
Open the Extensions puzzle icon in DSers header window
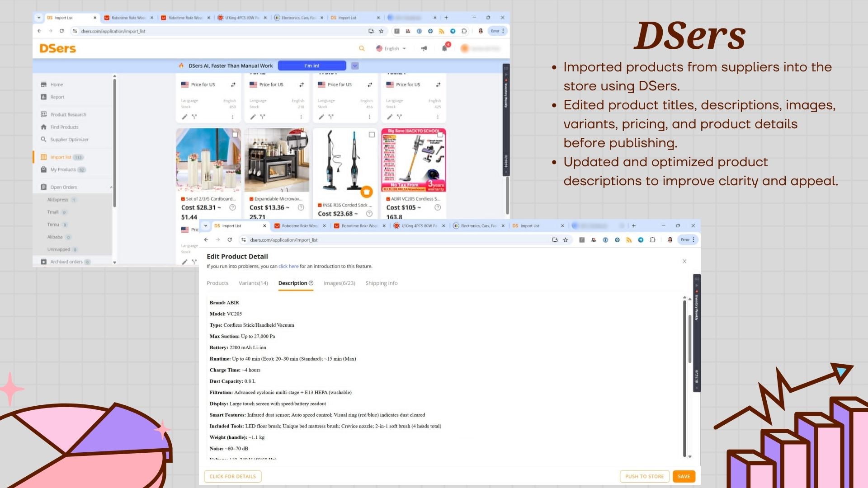[464, 31]
